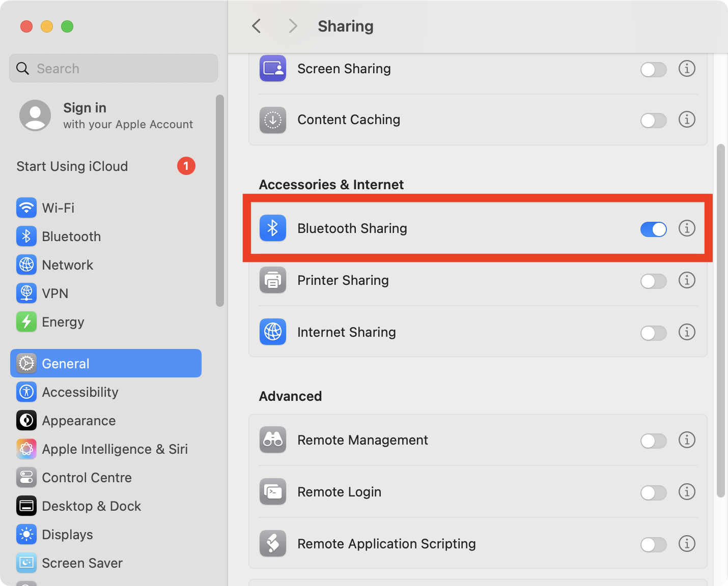Open Appearance via its icon
The width and height of the screenshot is (728, 586).
26,420
